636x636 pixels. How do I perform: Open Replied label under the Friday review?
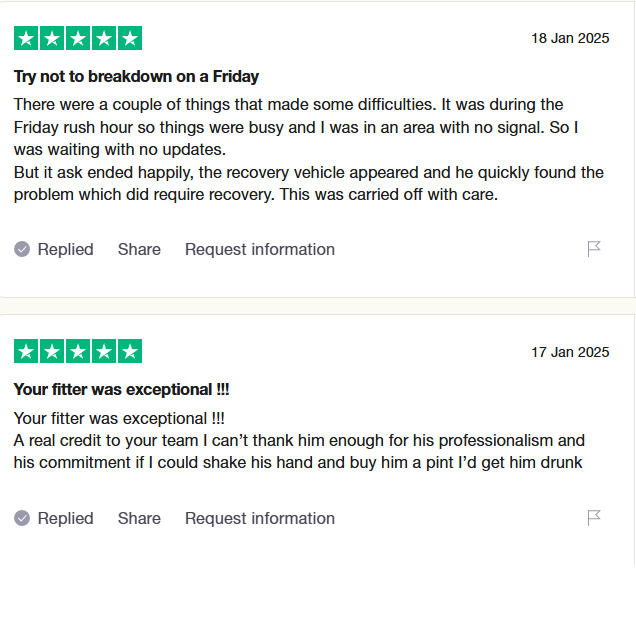coord(65,249)
